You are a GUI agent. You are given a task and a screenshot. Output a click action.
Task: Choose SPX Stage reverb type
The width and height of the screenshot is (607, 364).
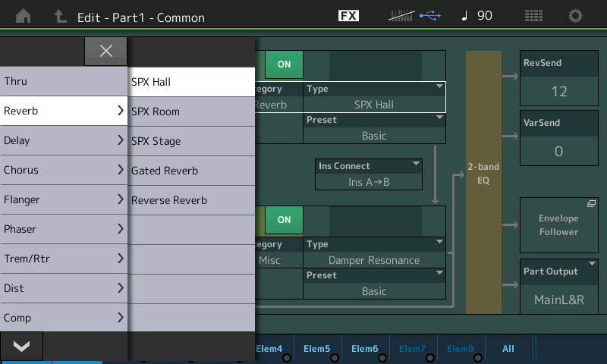[x=191, y=141]
